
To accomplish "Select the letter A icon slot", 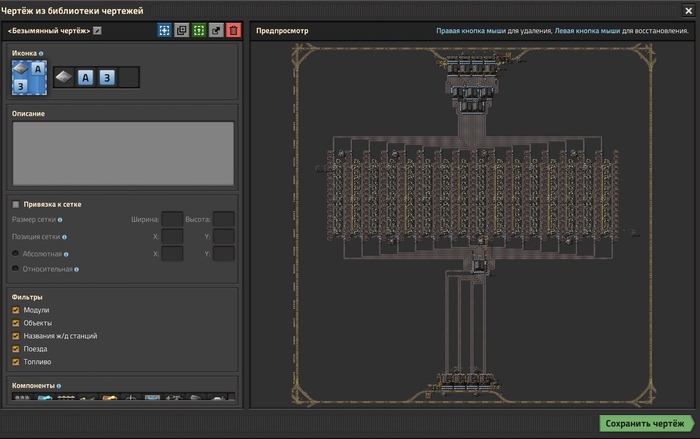I will (86, 77).
